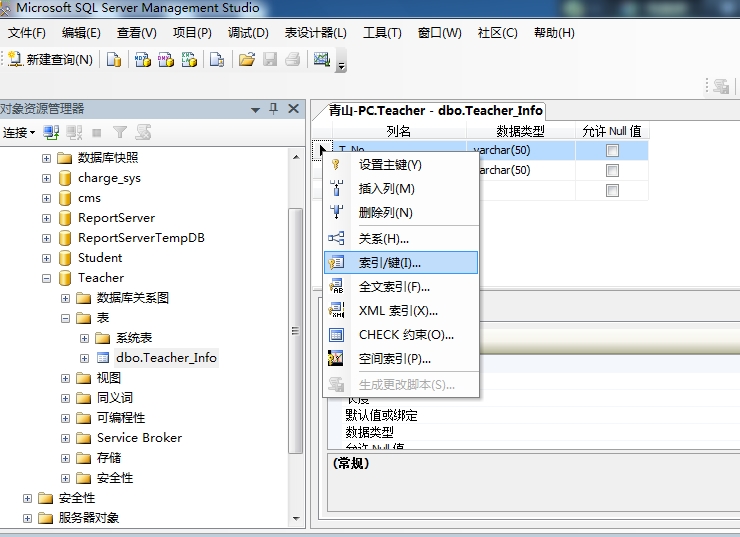Click the 新建查询 toolbar button
Screen dimensions: 740x537
point(51,59)
